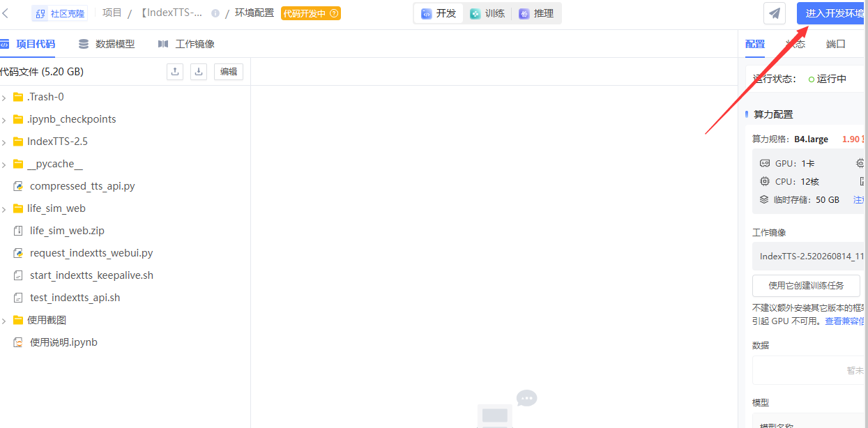Expand the IndexTTS-2.5 folder chevron
Viewport: 868px width, 428px height.
click(3, 142)
